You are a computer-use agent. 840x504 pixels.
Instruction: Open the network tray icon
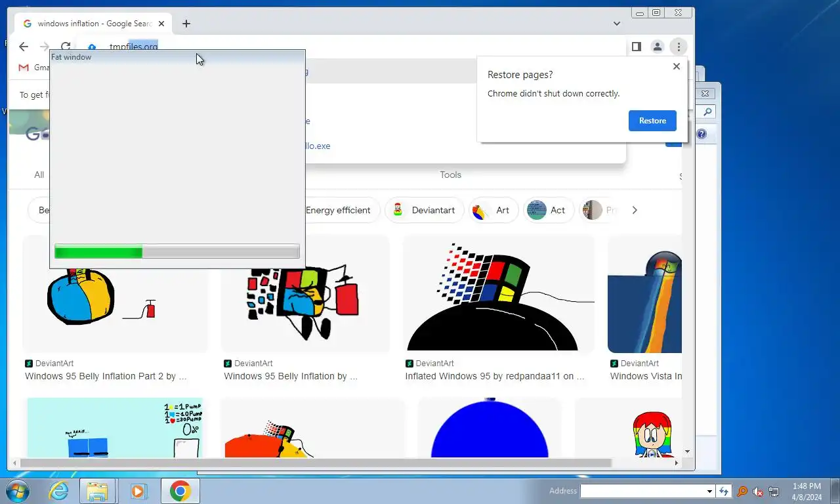coord(774,491)
